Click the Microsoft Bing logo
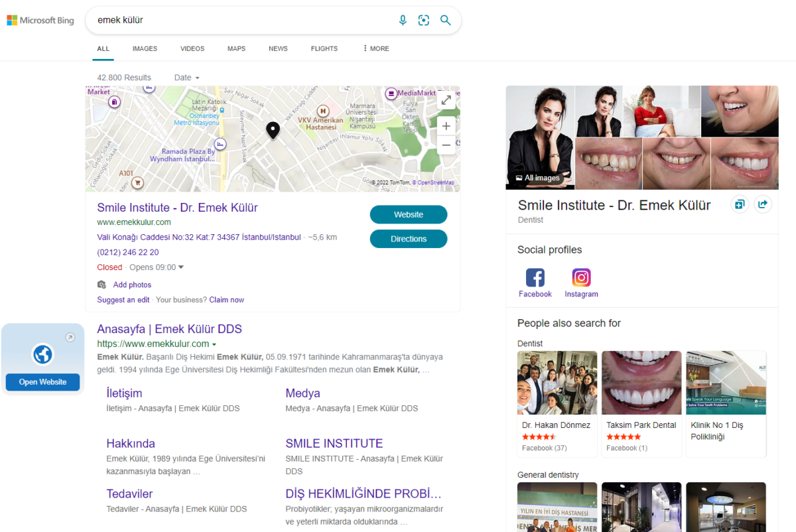The height and width of the screenshot is (532, 796). point(40,21)
